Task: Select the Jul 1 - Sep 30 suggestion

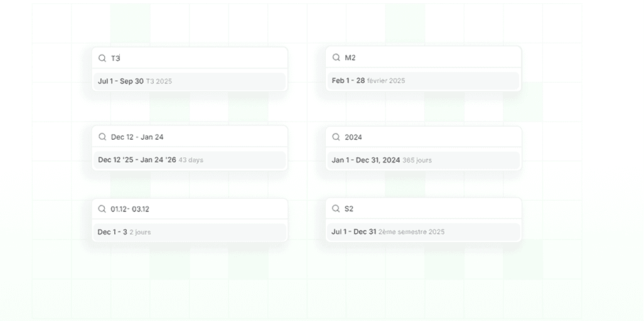Action: tap(190, 81)
